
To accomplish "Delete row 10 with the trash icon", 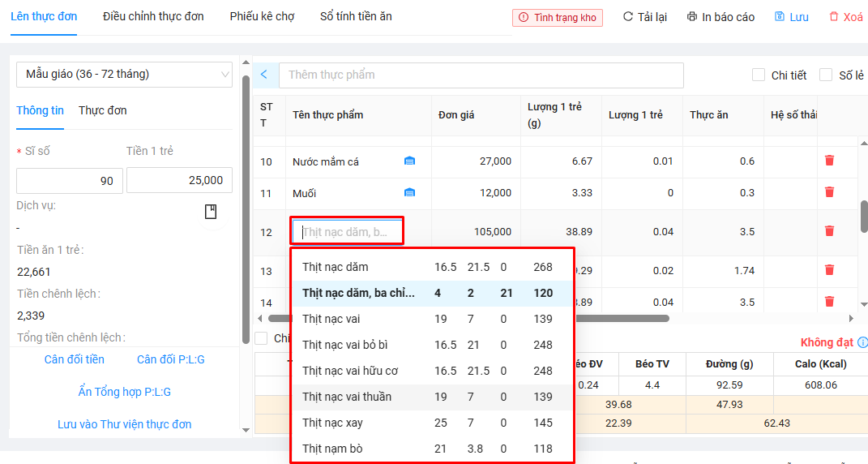I will pos(829,161).
